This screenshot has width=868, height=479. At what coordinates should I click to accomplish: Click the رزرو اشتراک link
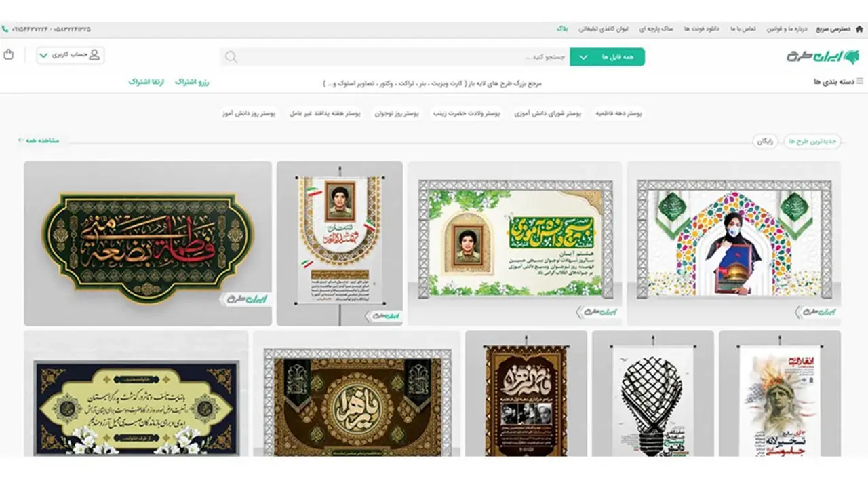[193, 81]
